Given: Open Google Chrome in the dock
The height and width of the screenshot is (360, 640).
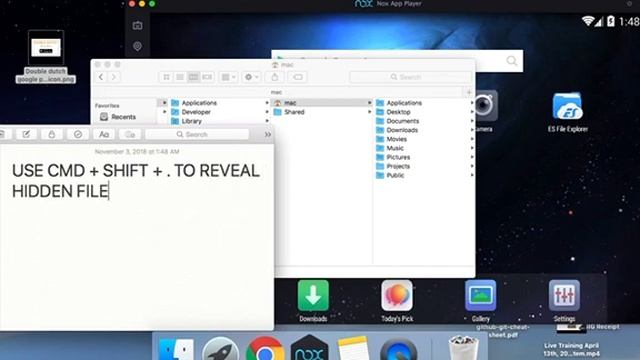Looking at the screenshot, I should pos(265,350).
